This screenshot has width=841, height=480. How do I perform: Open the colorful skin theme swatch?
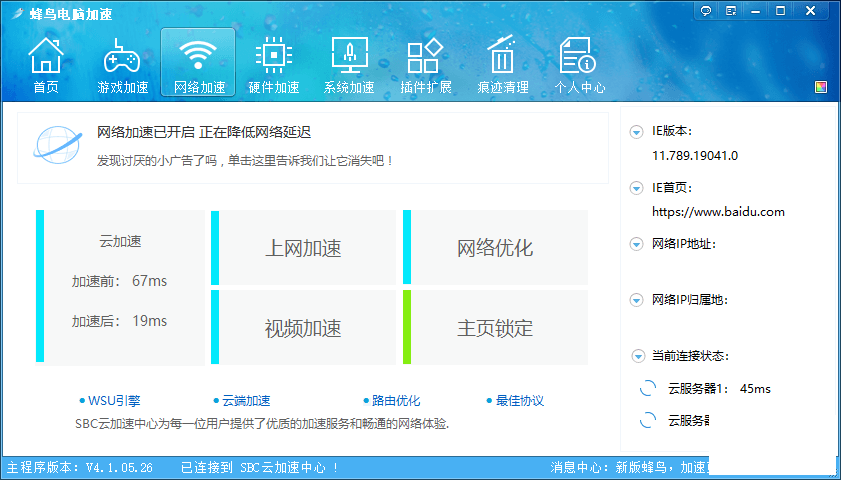(x=821, y=87)
